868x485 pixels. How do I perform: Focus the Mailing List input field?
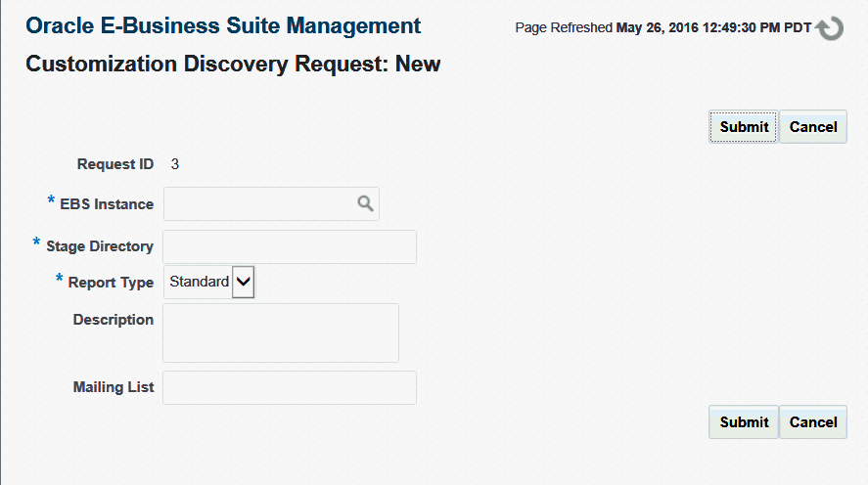[x=290, y=387]
